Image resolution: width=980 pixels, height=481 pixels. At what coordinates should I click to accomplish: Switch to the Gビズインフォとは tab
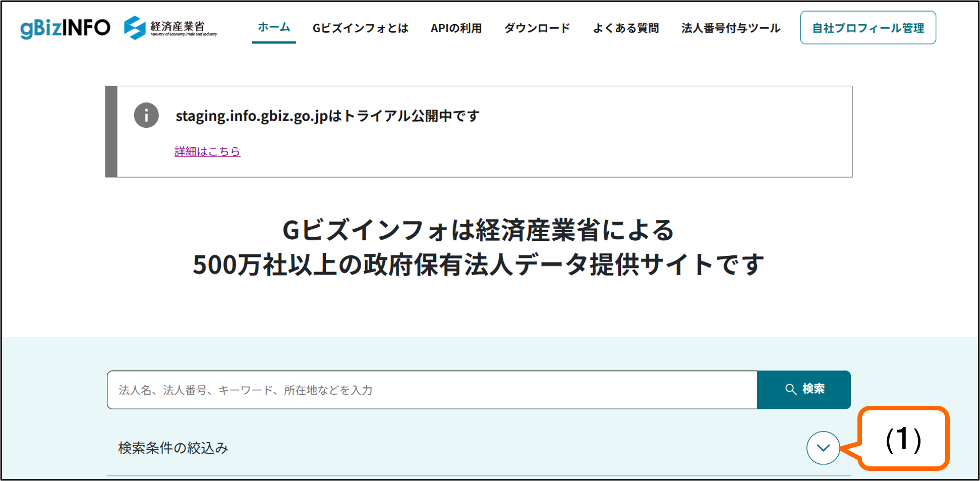pos(361,28)
